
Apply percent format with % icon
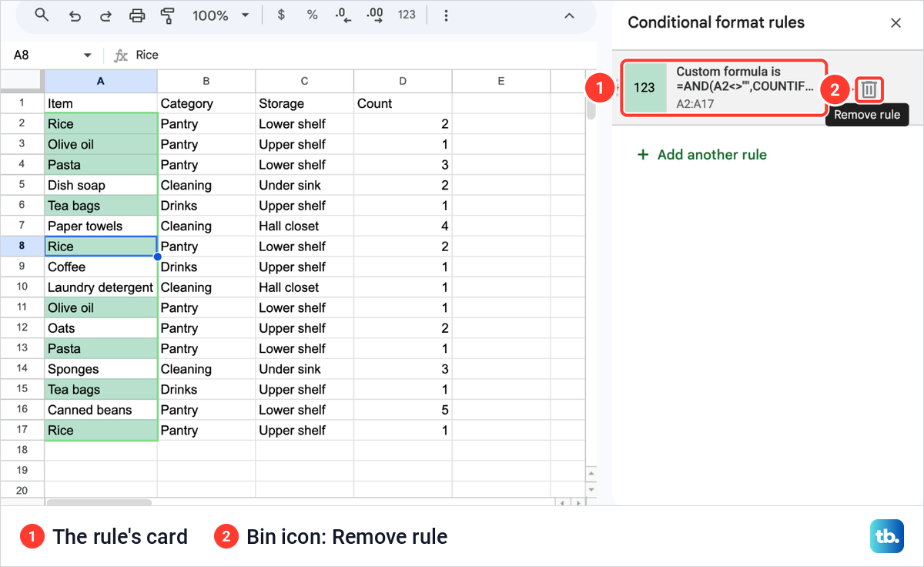point(312,15)
